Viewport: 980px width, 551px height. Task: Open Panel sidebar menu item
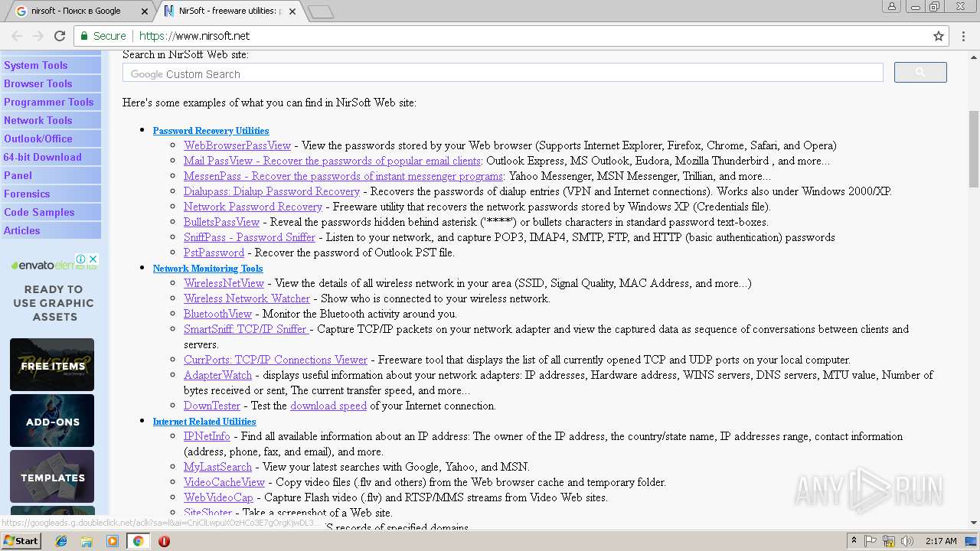[x=51, y=175]
